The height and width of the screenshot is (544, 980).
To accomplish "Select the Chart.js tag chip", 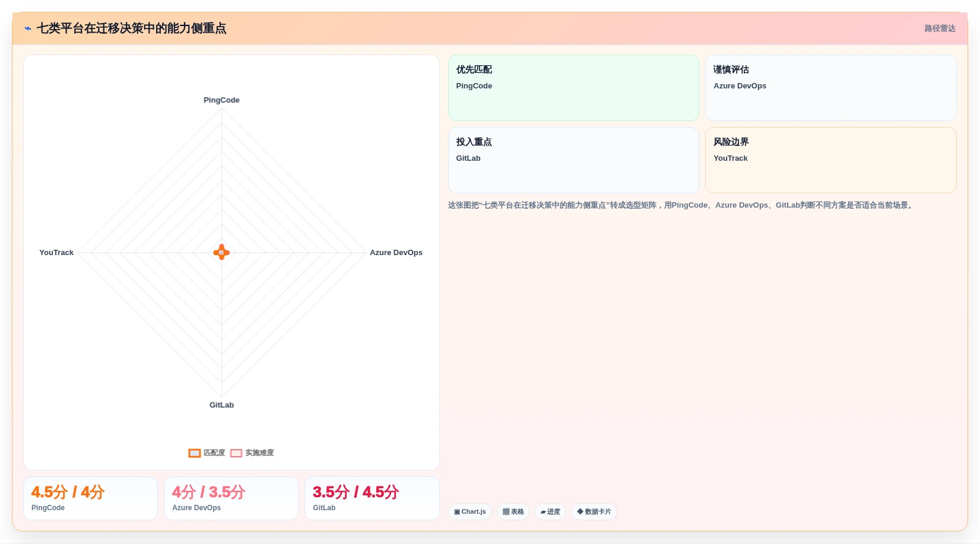I will [470, 511].
